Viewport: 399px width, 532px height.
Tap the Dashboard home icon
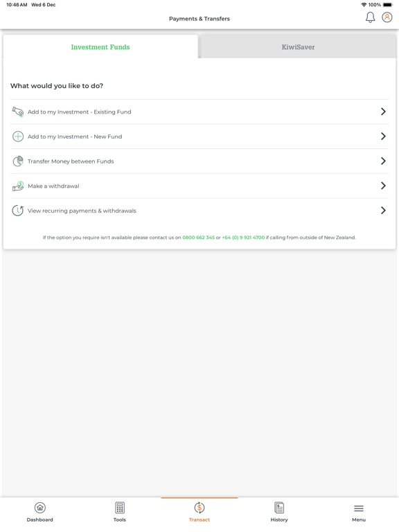40,508
